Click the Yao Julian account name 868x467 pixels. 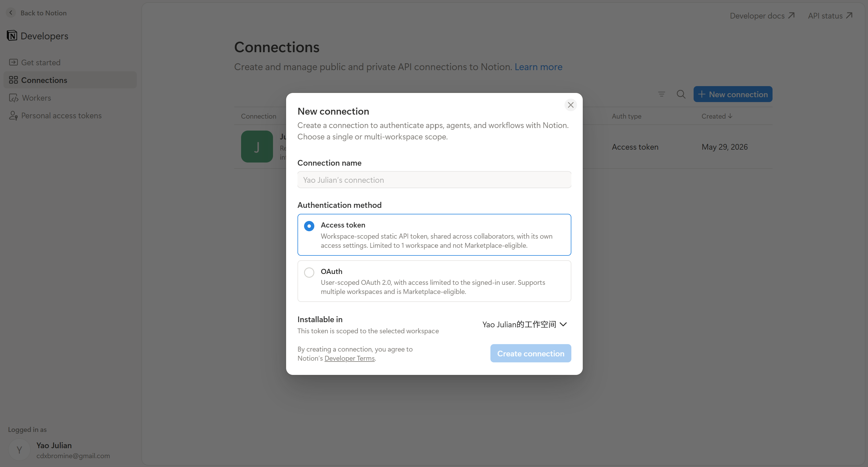tap(54, 445)
